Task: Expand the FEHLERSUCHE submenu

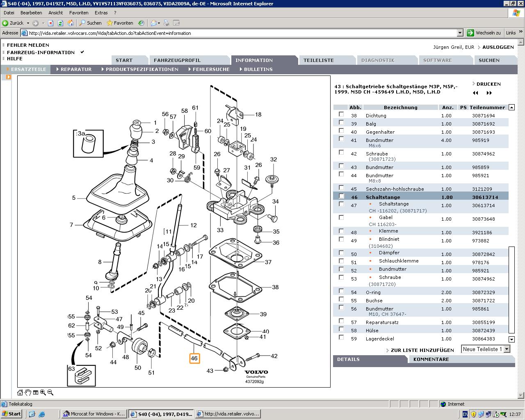Action: tap(209, 69)
